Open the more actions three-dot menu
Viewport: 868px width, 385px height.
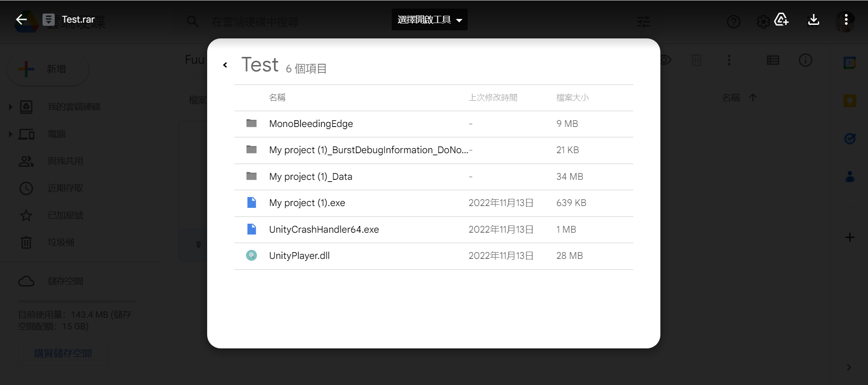[846, 19]
